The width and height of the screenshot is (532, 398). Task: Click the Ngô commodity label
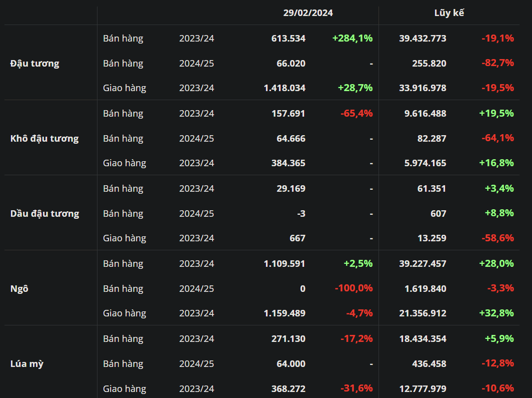[x=19, y=288]
